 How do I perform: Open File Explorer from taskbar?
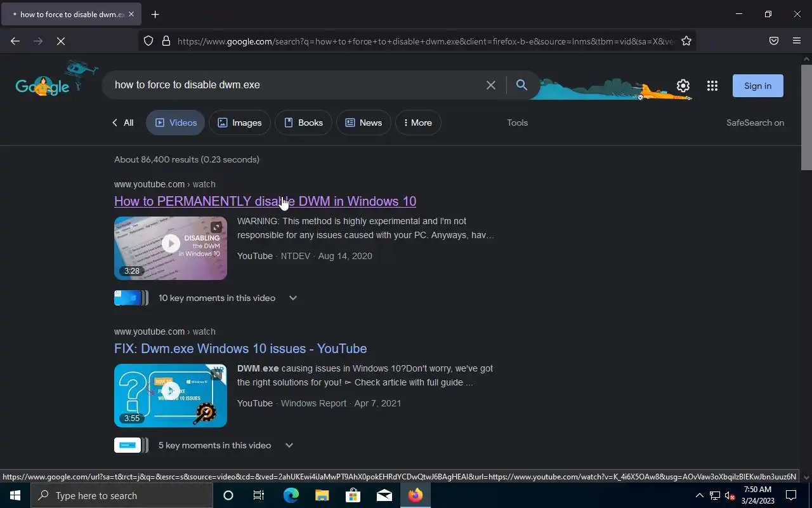click(x=322, y=495)
